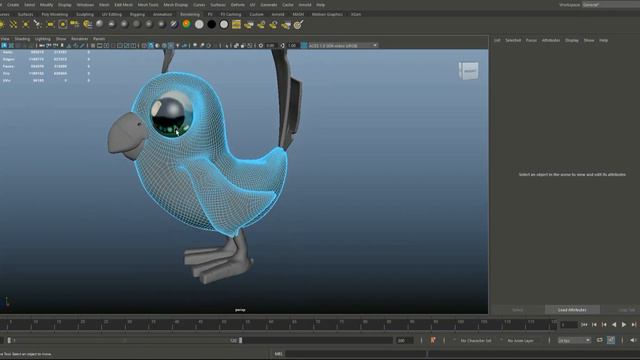The height and width of the screenshot is (360, 640).
Task: Click the directional light shelf icon
Action: click(x=13, y=24)
